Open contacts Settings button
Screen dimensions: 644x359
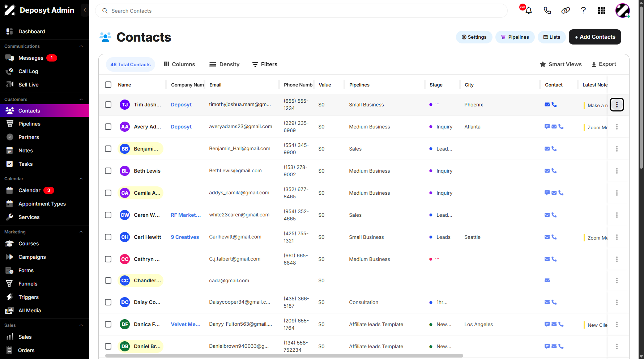point(474,37)
